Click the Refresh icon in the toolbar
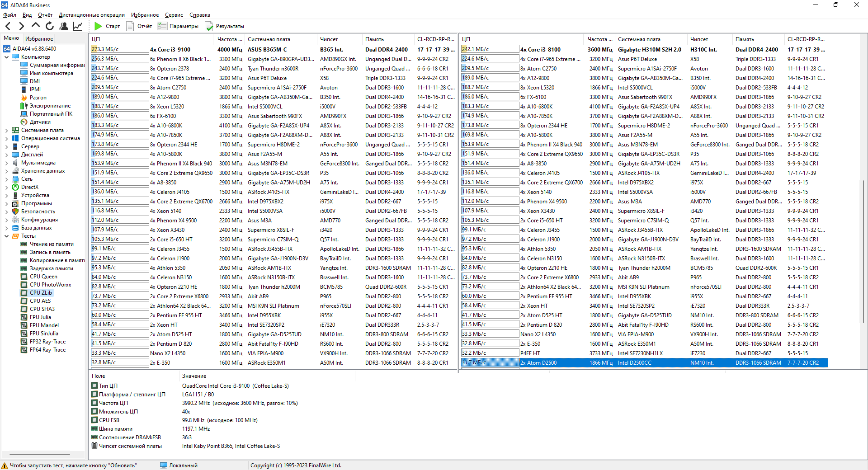This screenshot has height=470, width=868. pyautogui.click(x=50, y=26)
